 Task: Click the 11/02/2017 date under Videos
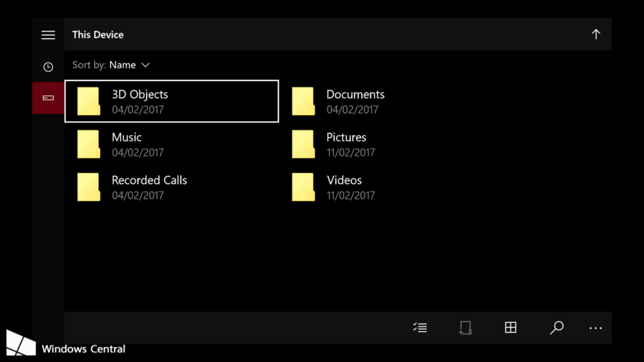click(x=351, y=195)
